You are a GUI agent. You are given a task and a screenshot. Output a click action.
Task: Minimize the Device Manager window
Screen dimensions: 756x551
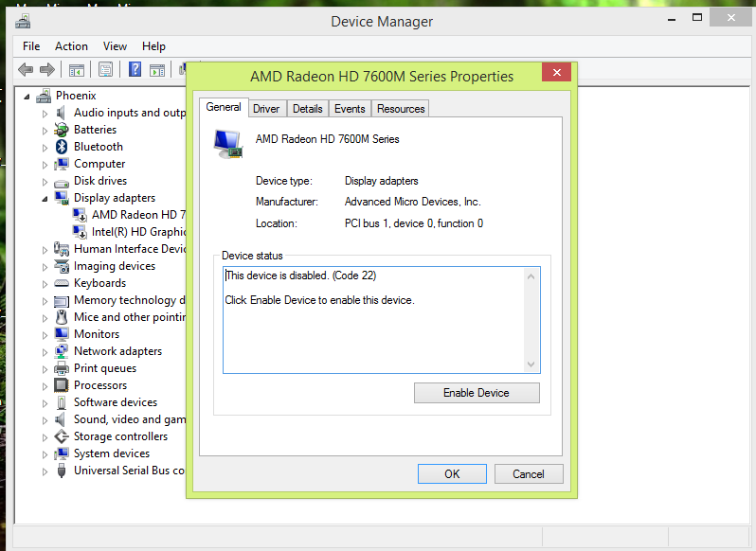[x=672, y=18]
